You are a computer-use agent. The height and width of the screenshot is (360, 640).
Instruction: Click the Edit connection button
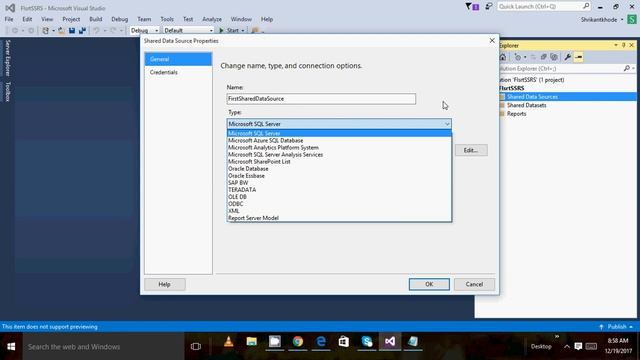tap(471, 150)
